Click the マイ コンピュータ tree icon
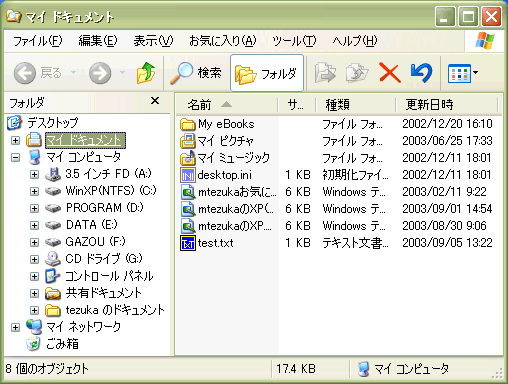 [x=34, y=157]
